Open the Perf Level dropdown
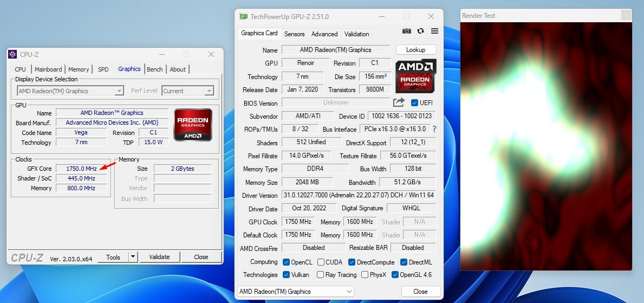The image size is (644, 303). coord(188,91)
